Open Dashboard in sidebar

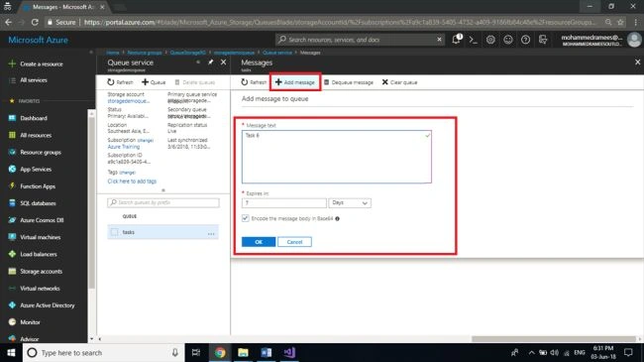click(x=34, y=118)
